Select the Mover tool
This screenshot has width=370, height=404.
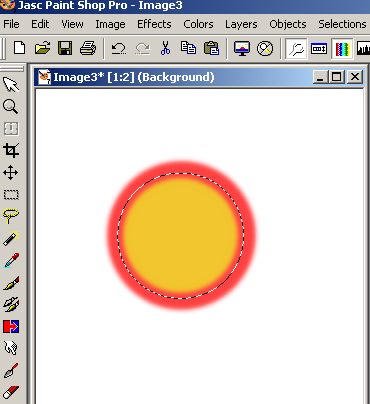[11, 173]
